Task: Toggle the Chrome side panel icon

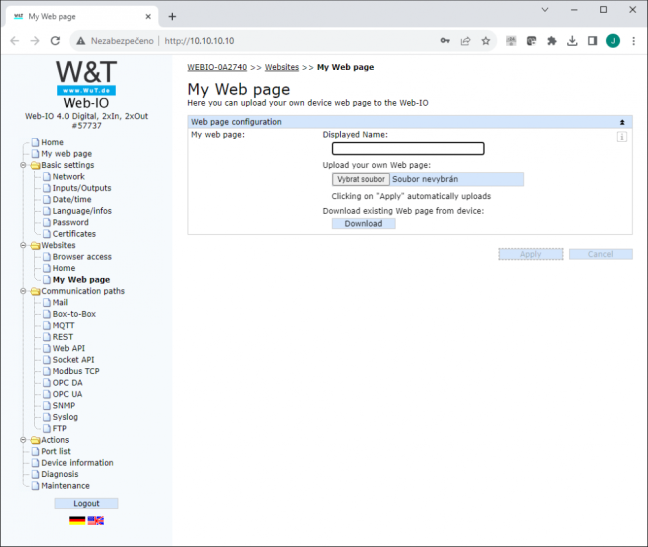Action: 592,41
